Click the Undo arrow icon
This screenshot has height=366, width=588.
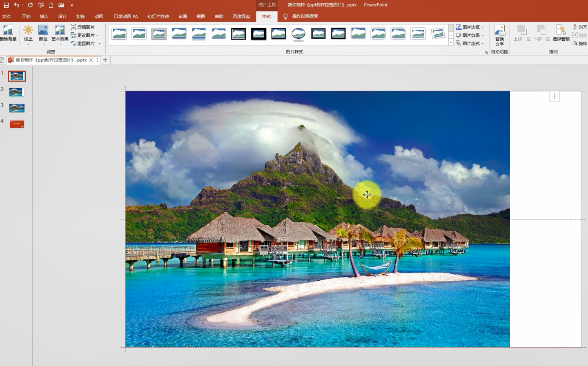pyautogui.click(x=16, y=5)
